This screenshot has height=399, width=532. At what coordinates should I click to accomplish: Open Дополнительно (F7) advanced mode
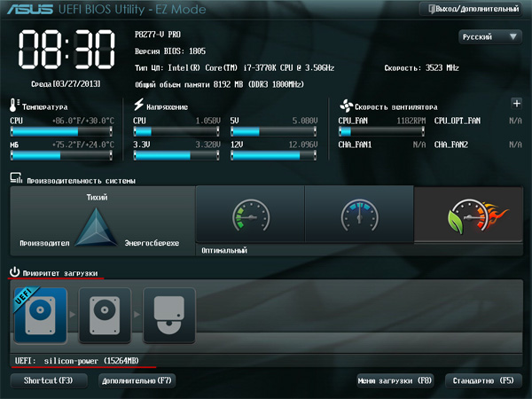tap(136, 380)
